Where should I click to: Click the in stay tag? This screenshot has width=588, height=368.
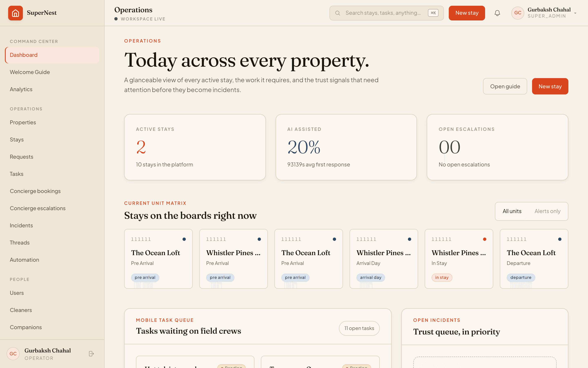442,277
